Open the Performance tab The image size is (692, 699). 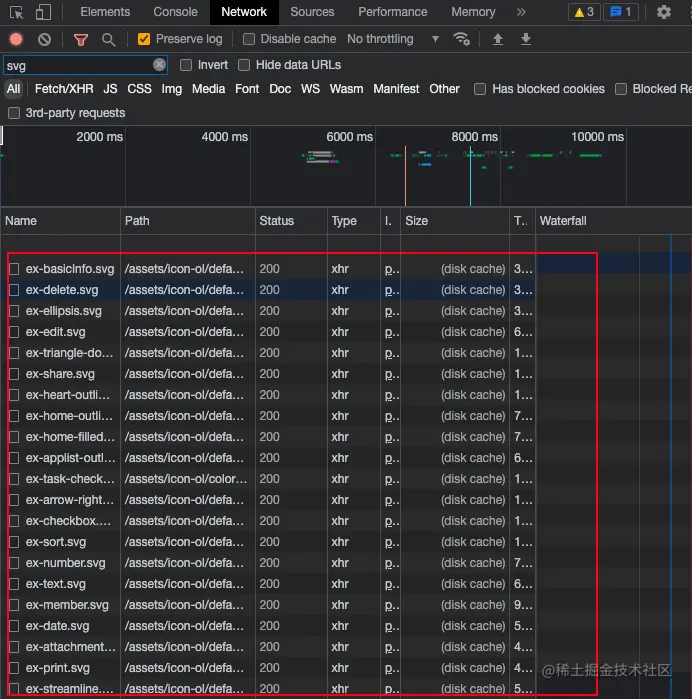coord(392,12)
